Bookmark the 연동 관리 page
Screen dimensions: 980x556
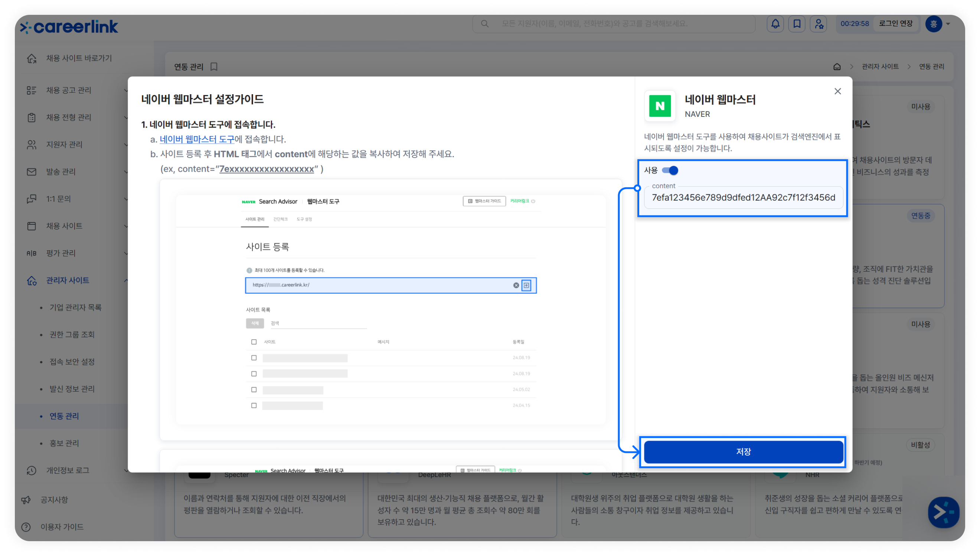pyautogui.click(x=214, y=66)
